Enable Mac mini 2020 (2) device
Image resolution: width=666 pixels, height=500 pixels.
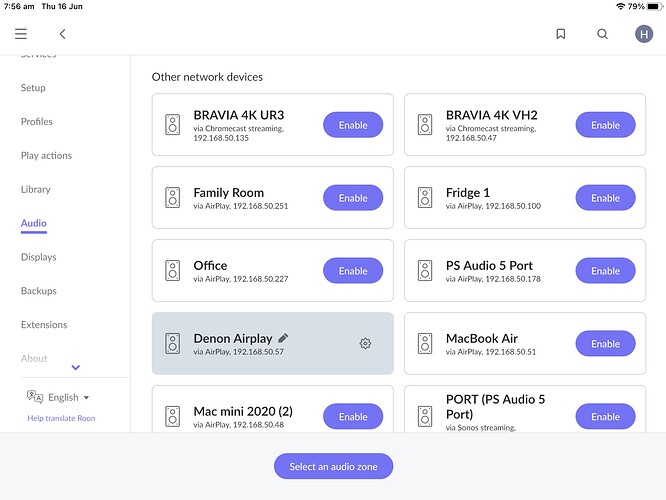click(x=353, y=417)
